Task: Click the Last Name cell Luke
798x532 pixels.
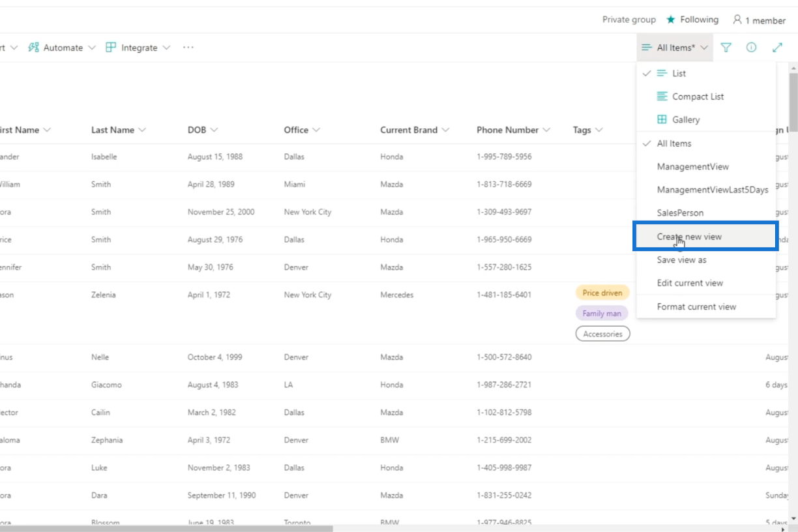Action: (x=99, y=467)
